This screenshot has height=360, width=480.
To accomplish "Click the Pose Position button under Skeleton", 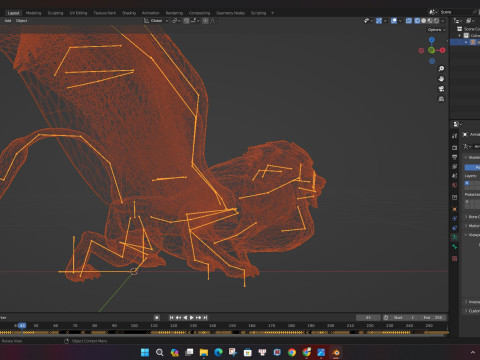I will tap(472, 167).
